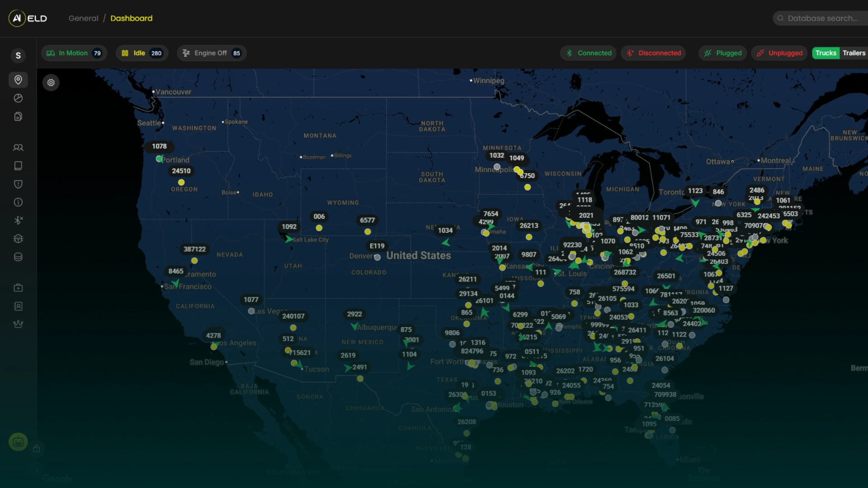
Task: Filter map by In Motion vehicles
Action: click(x=74, y=53)
